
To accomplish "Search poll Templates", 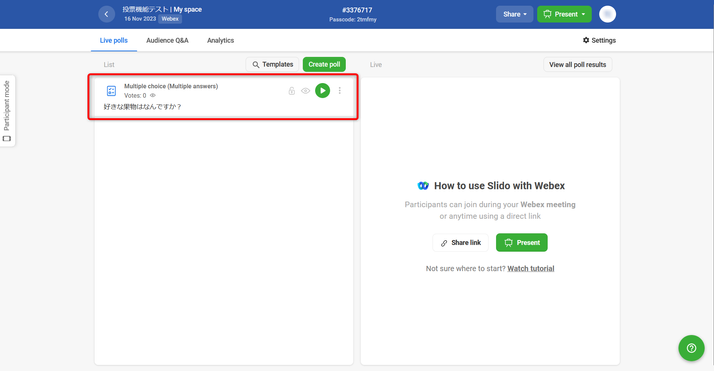I will pos(272,65).
